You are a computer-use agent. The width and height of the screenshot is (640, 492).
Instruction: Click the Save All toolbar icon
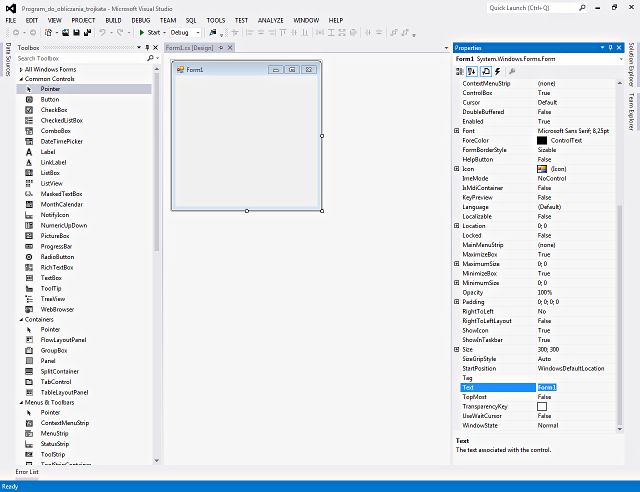[x=87, y=33]
